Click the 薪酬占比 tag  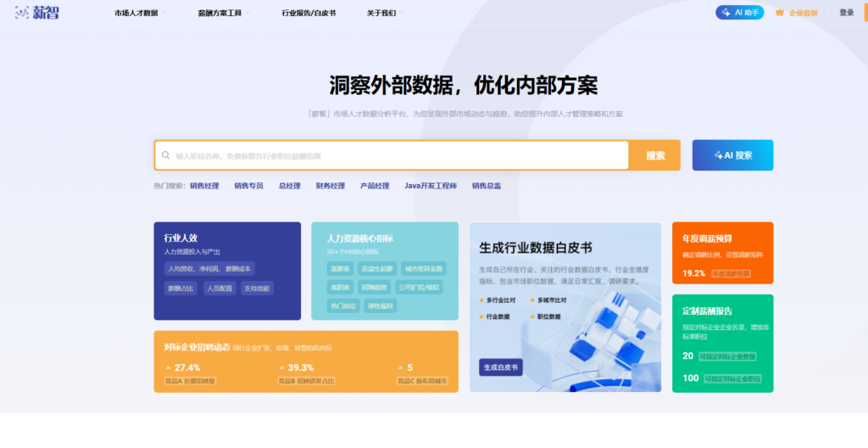pyautogui.click(x=181, y=288)
